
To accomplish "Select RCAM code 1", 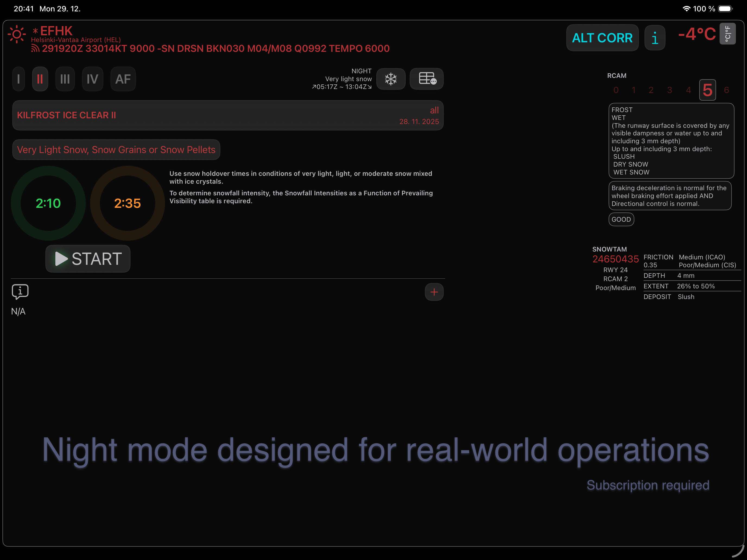I will click(634, 90).
